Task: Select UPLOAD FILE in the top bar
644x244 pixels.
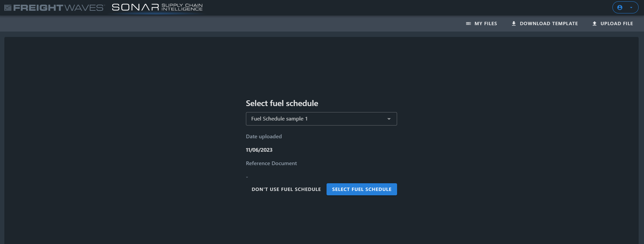Action: coord(616,23)
